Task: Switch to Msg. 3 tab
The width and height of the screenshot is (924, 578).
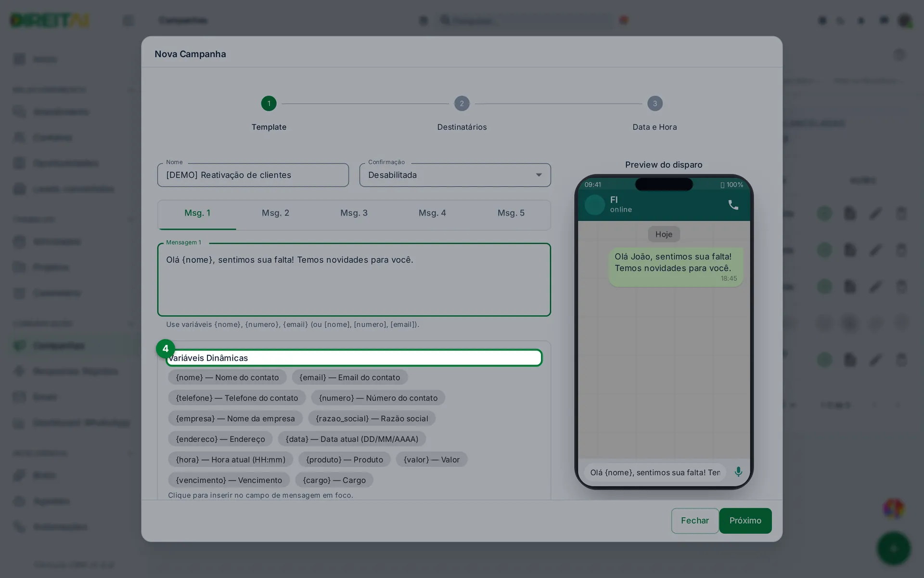Action: click(x=354, y=213)
